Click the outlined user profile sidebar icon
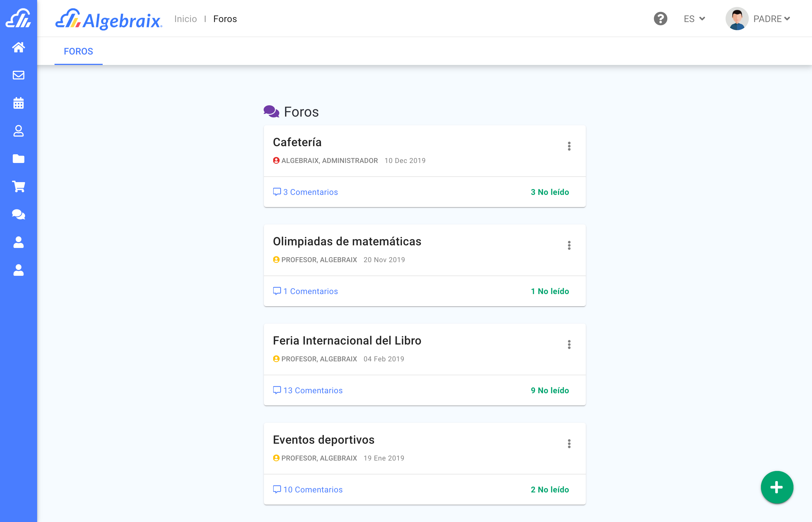The height and width of the screenshot is (522, 812). point(18,131)
